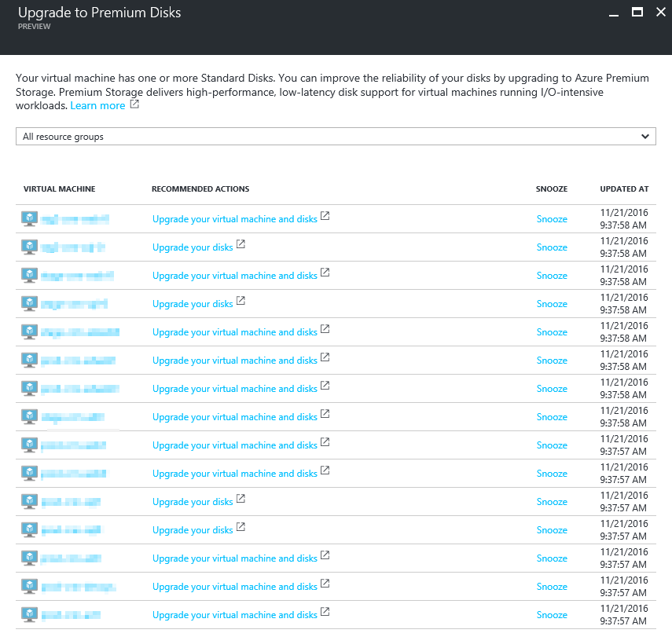Image resolution: width=672 pixels, height=637 pixels.
Task: Snooze the last row updated at 9:37:58 AM
Action: 552,417
